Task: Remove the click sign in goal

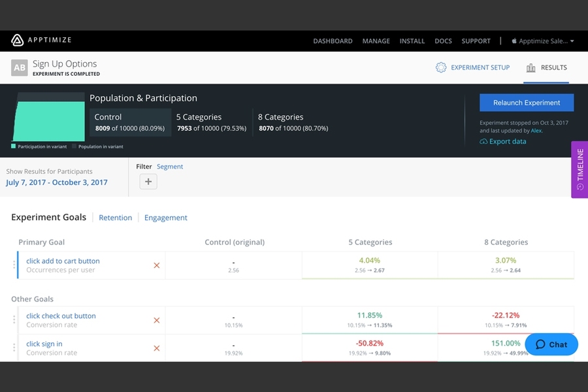Action: [x=157, y=348]
